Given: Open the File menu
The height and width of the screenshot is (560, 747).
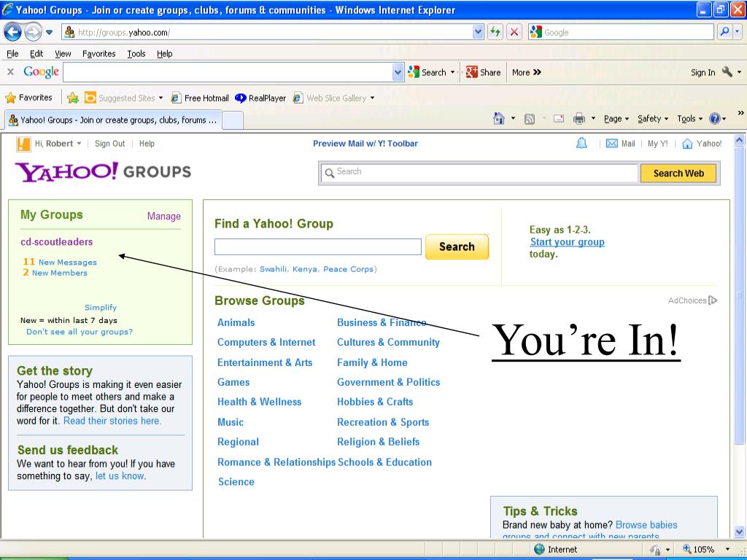Looking at the screenshot, I should tap(12, 54).
